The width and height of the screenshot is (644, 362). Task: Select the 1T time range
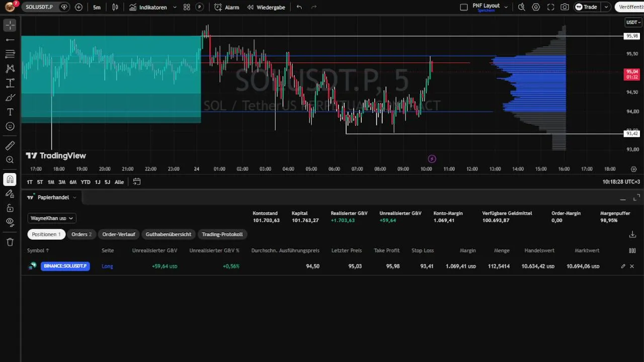(x=30, y=182)
